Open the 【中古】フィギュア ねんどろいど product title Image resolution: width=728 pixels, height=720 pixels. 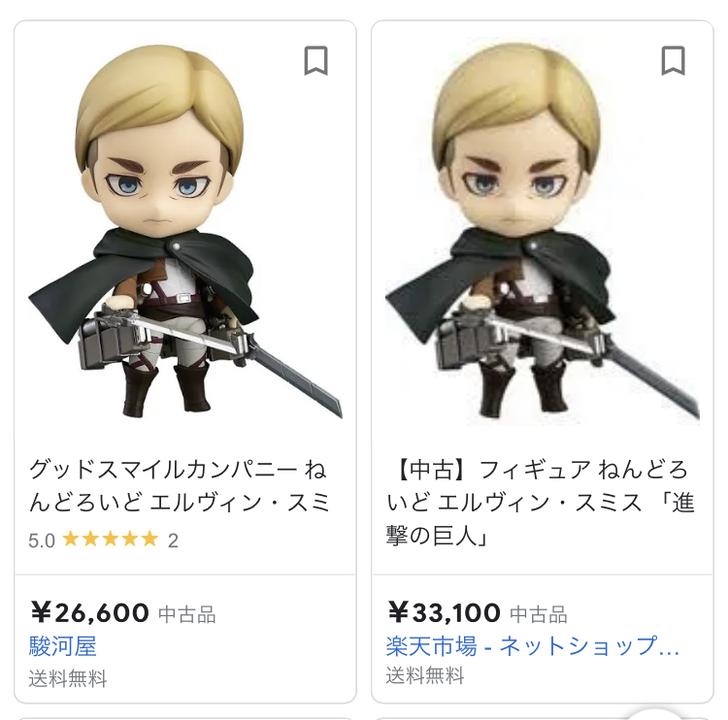coord(538,502)
